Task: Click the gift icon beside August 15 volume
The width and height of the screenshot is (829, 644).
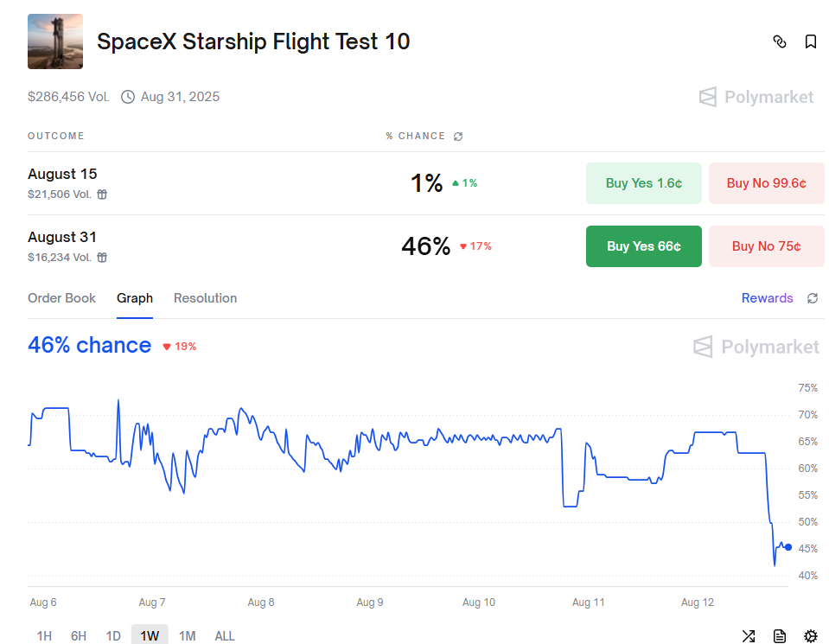Action: (x=102, y=194)
